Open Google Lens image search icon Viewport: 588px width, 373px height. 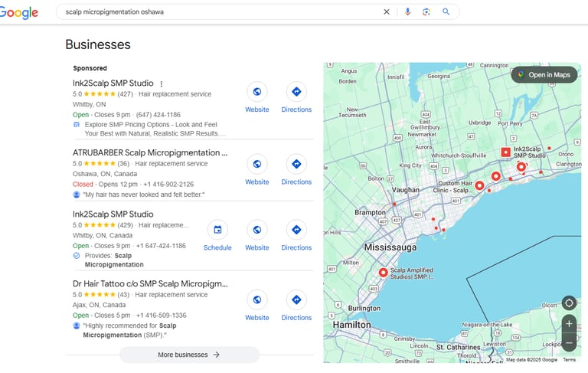426,12
